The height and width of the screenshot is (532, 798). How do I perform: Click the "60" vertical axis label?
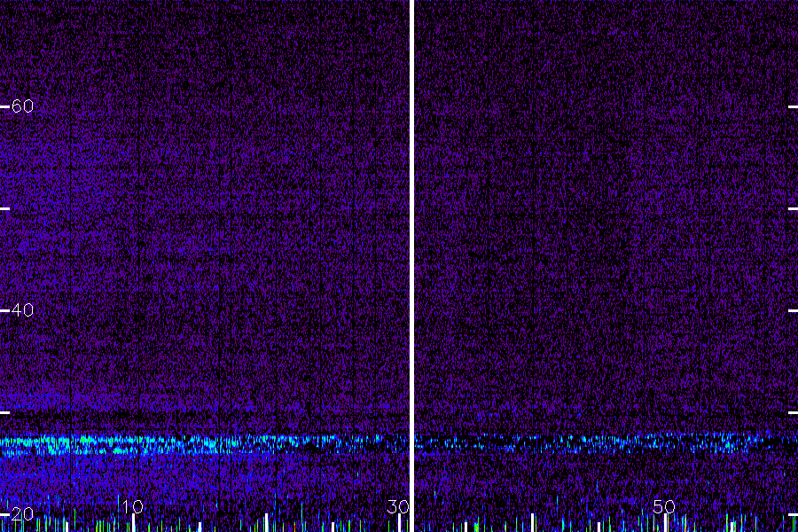22,106
